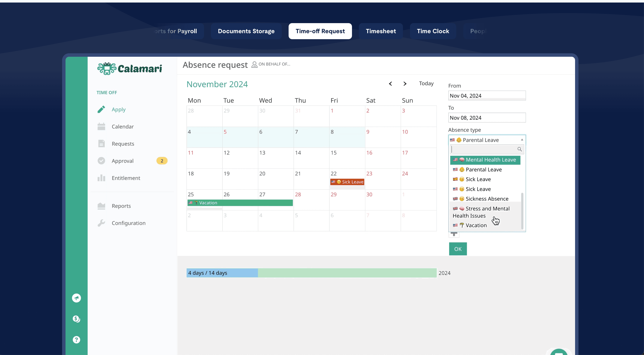
Task: Go to previous month arrow
Action: [x=391, y=84]
